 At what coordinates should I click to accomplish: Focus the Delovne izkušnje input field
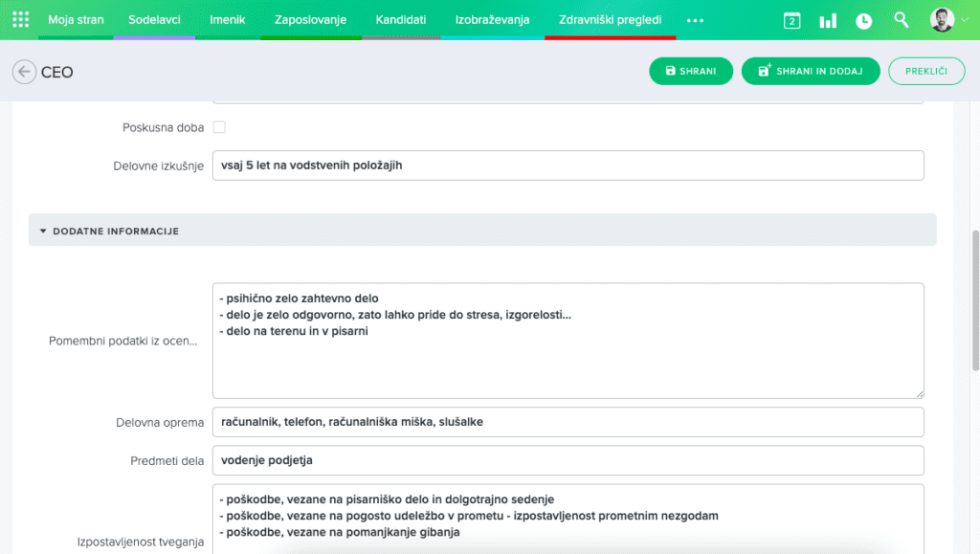[568, 166]
